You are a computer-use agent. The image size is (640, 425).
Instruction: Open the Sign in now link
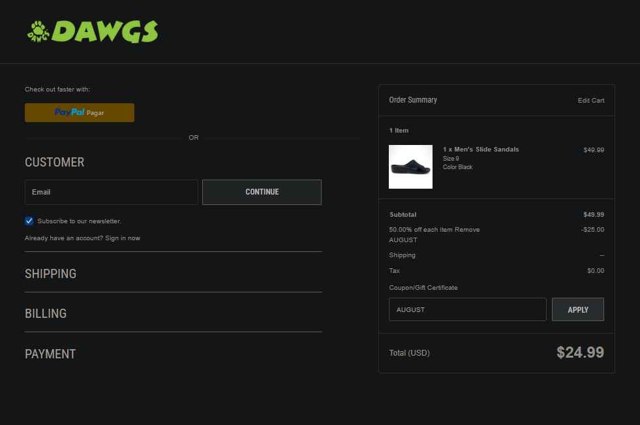(122, 238)
